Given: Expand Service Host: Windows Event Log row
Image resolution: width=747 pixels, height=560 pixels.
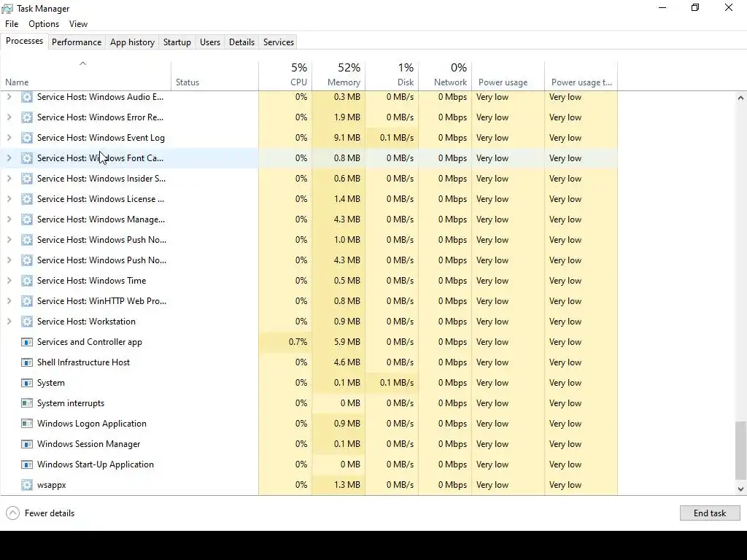Looking at the screenshot, I should (x=9, y=138).
